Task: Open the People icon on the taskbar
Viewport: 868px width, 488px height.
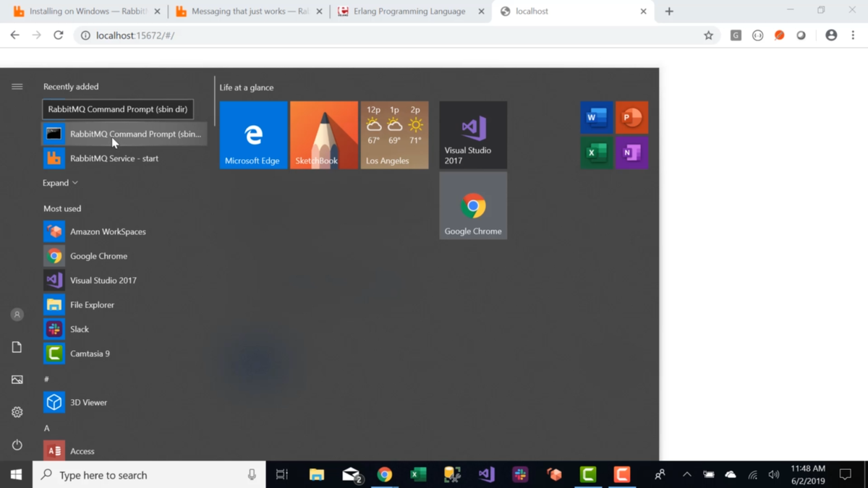Action: 660,475
